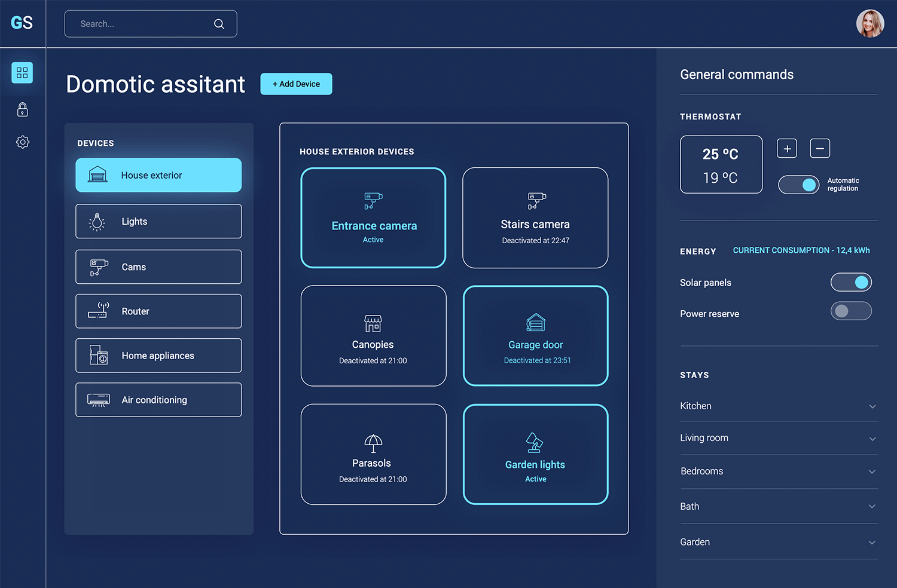The image size is (897, 588).
Task: Expand the Kitchen stay chevron
Action: coord(872,406)
